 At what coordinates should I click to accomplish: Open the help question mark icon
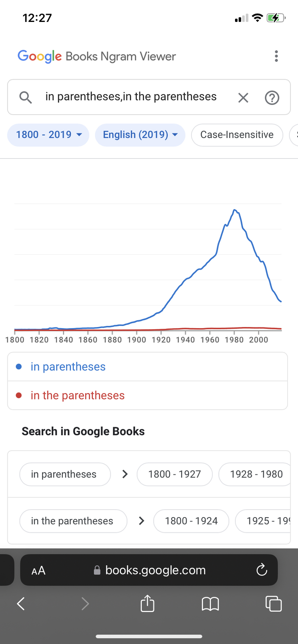click(272, 98)
